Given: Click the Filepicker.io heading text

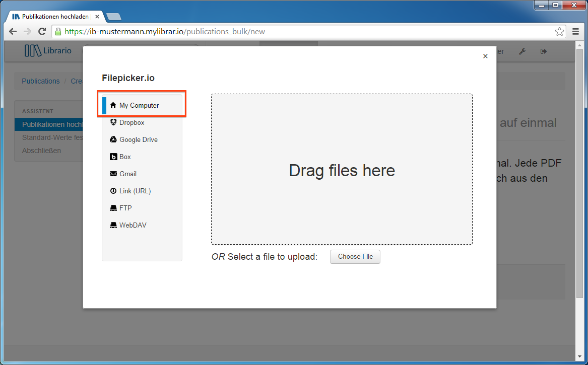Looking at the screenshot, I should coord(128,78).
